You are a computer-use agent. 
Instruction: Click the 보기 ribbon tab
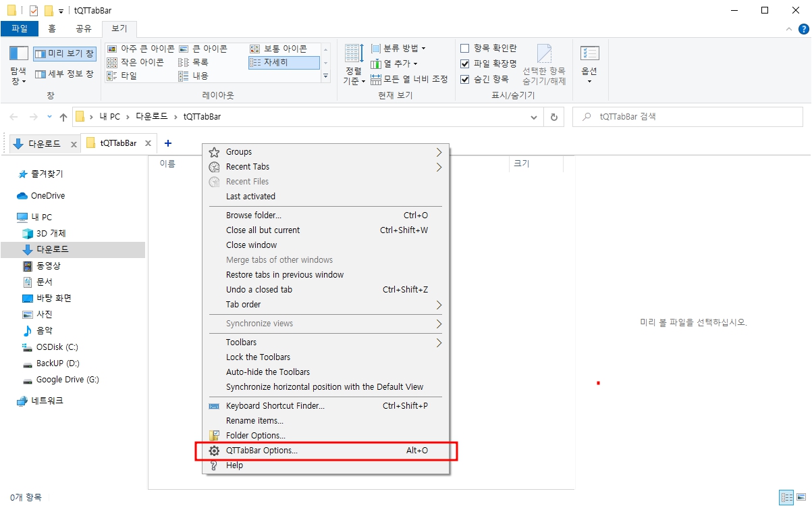[119, 28]
